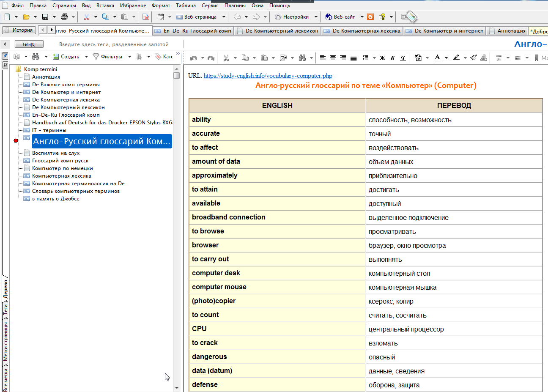Screen dimensions: 548x392
Task: Open the Undo history dropdown arrow
Action: tap(203, 58)
